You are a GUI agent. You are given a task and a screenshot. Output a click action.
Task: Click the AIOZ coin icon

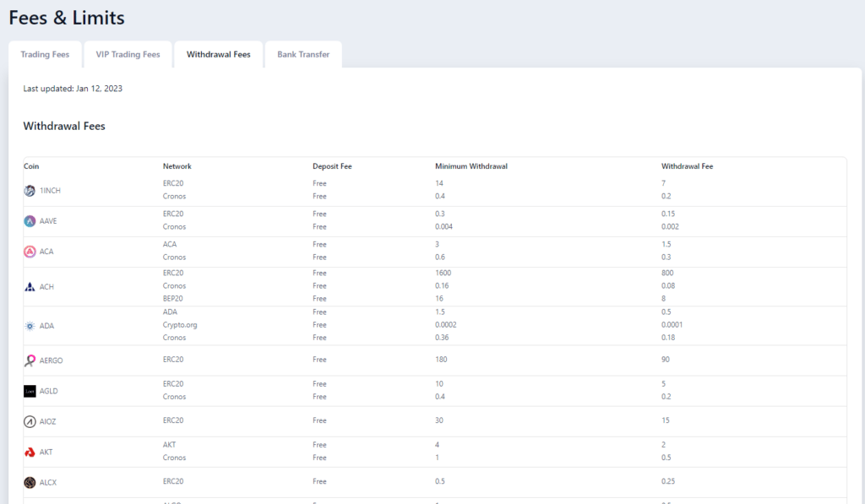pyautogui.click(x=30, y=422)
